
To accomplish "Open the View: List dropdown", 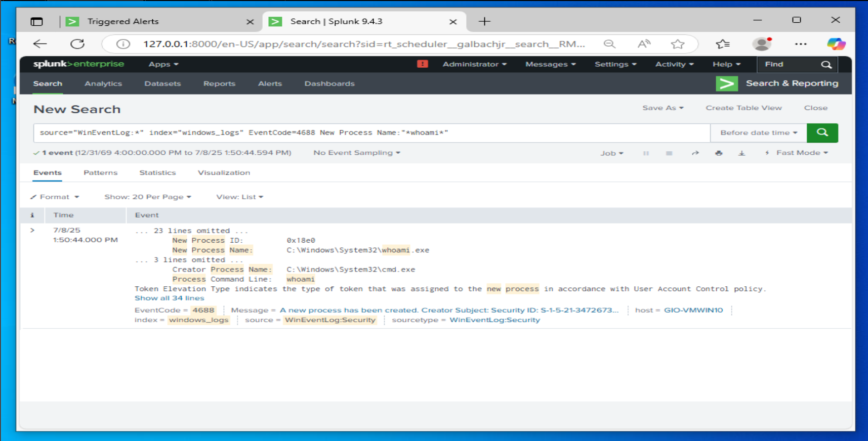I will coord(240,197).
